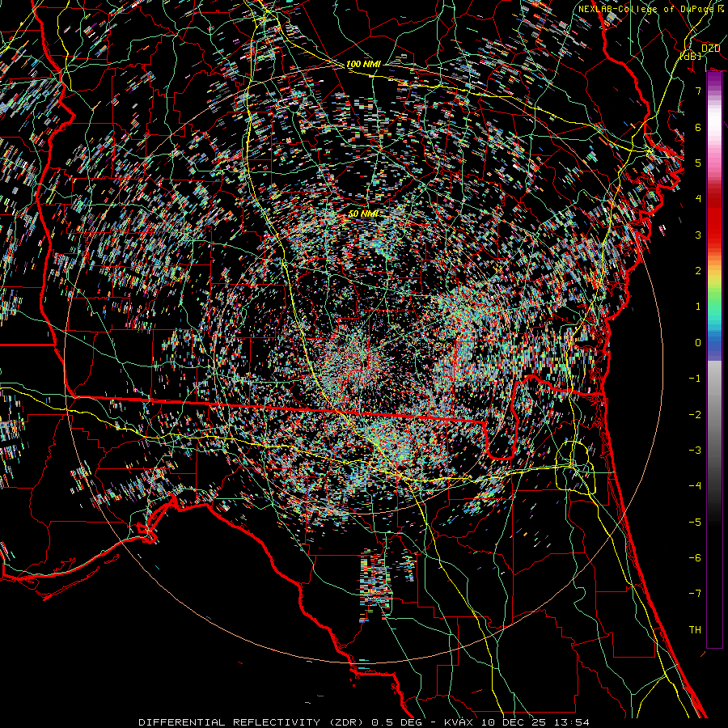Click the color scale value 2
Image resolution: width=728 pixels, height=728 pixels.
click(x=698, y=271)
